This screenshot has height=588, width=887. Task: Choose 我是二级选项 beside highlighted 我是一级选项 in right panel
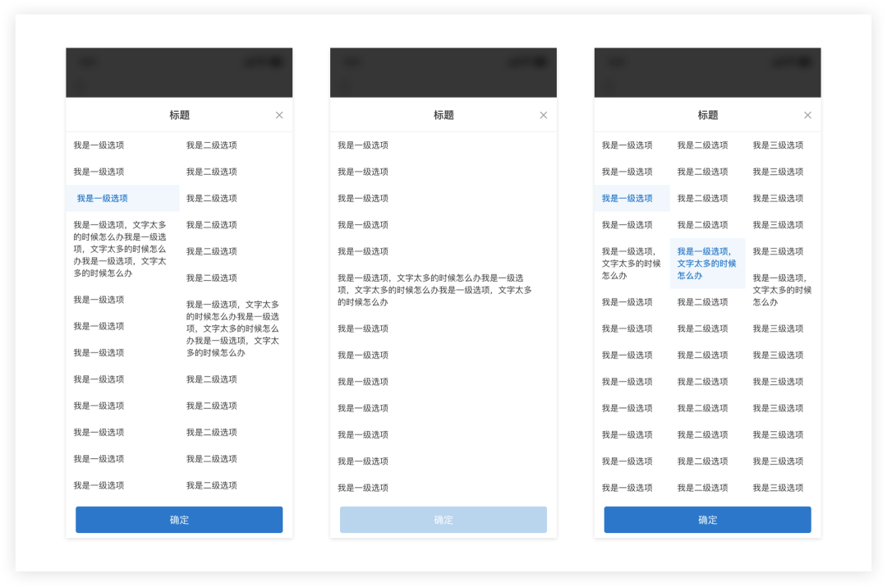pyautogui.click(x=702, y=199)
